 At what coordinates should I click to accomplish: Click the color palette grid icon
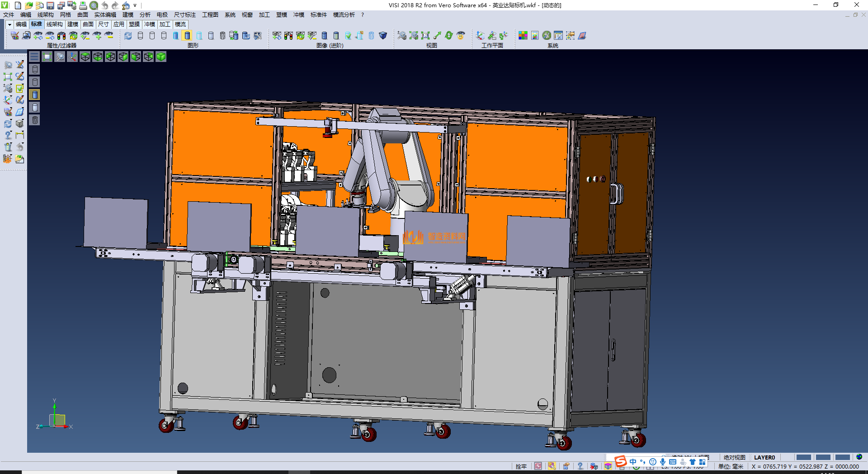pyautogui.click(x=523, y=36)
